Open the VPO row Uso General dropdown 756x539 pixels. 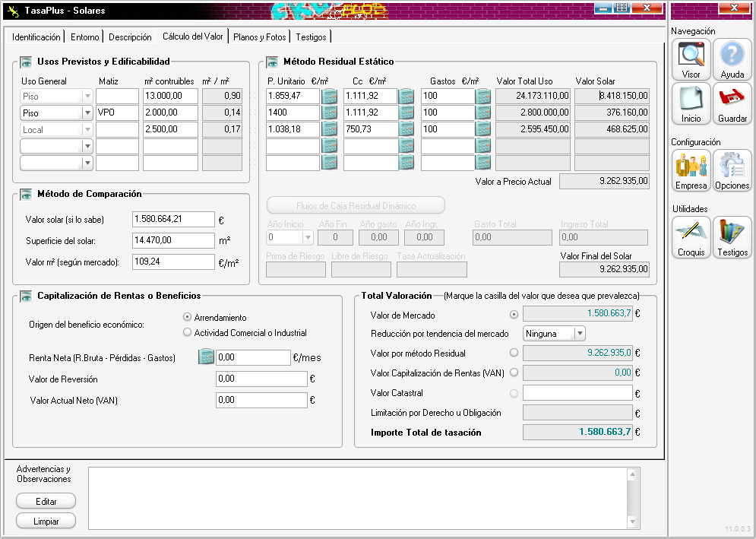pos(87,113)
